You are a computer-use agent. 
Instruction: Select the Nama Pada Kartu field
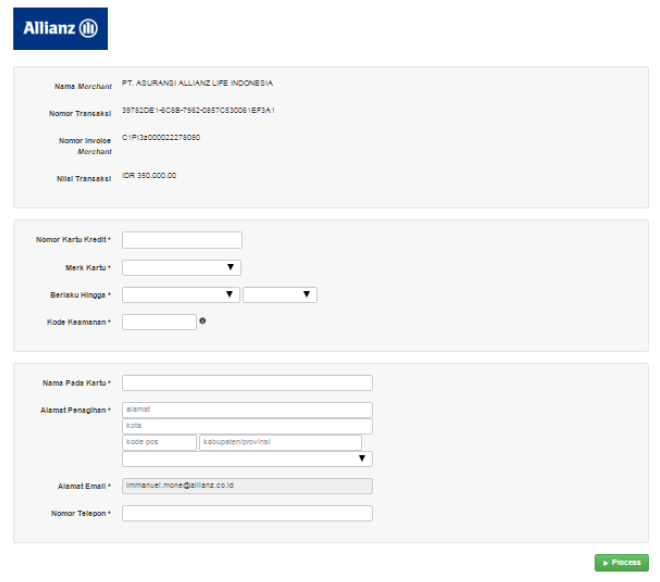[247, 383]
